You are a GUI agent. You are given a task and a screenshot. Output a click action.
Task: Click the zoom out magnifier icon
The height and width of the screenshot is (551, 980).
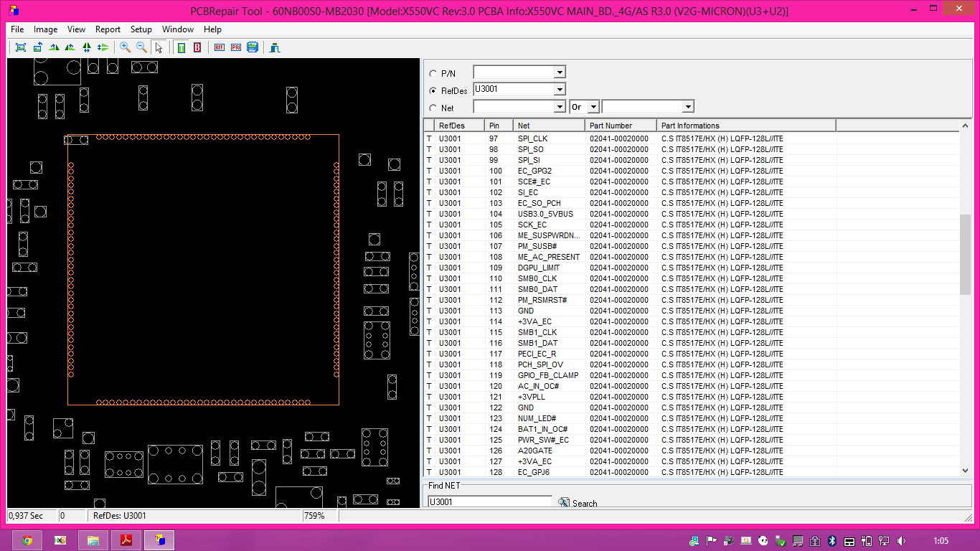[141, 47]
